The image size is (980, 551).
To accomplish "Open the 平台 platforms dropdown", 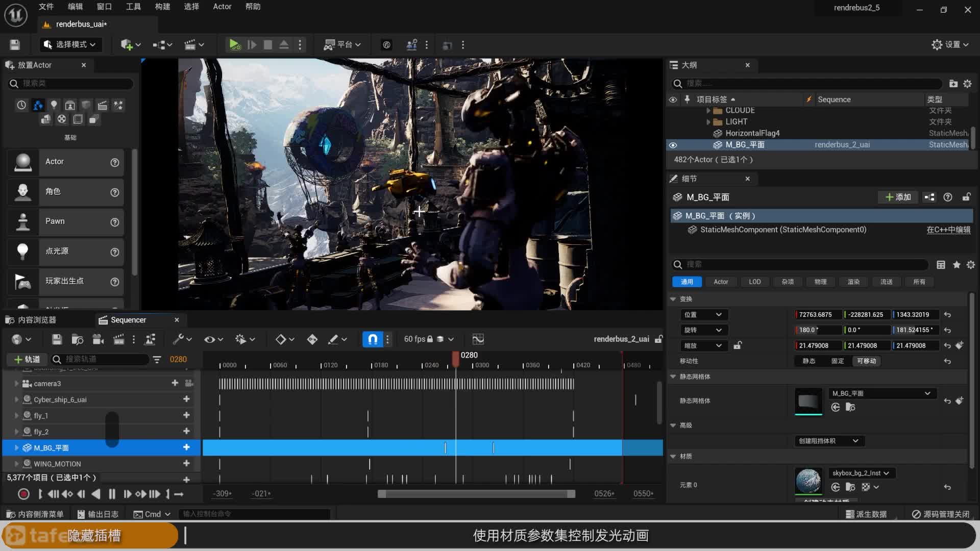I will click(x=342, y=45).
